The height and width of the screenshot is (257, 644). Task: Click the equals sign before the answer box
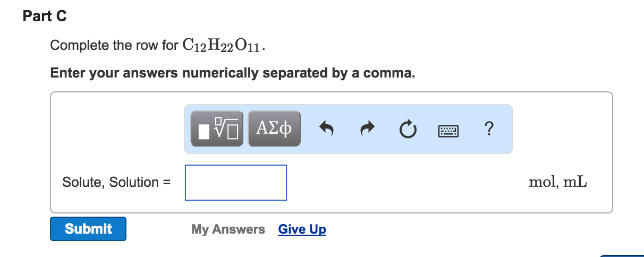click(166, 182)
